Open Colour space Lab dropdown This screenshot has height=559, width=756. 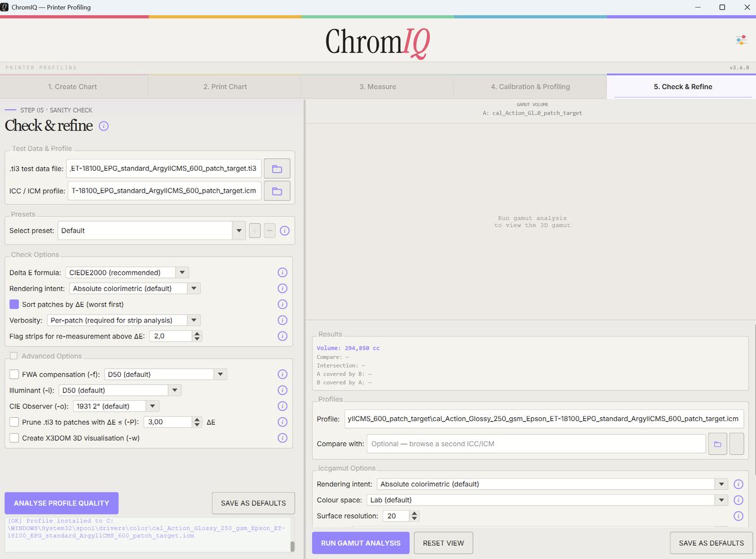pyautogui.click(x=547, y=500)
